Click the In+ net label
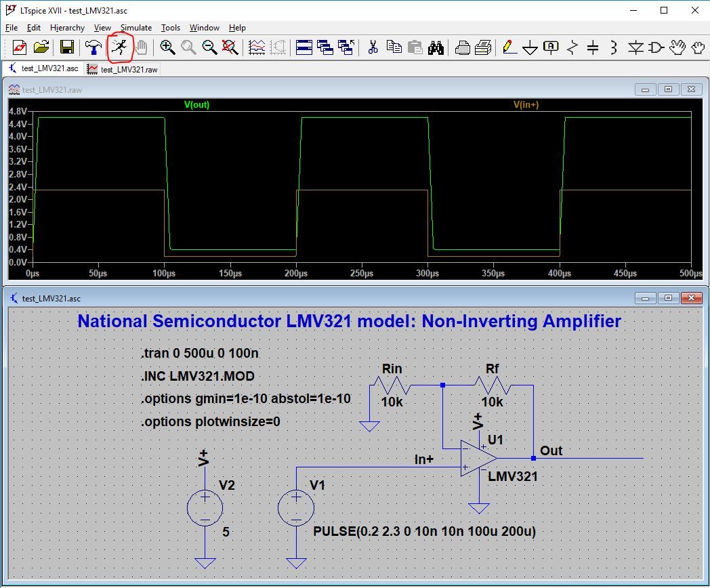Screen dimensions: 710x588 (x=424, y=459)
